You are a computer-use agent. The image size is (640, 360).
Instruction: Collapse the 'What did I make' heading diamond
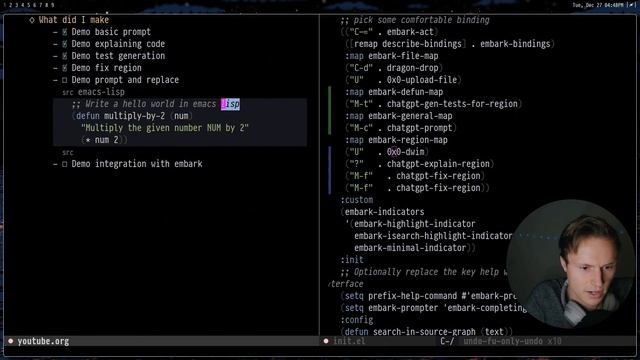pyautogui.click(x=32, y=20)
